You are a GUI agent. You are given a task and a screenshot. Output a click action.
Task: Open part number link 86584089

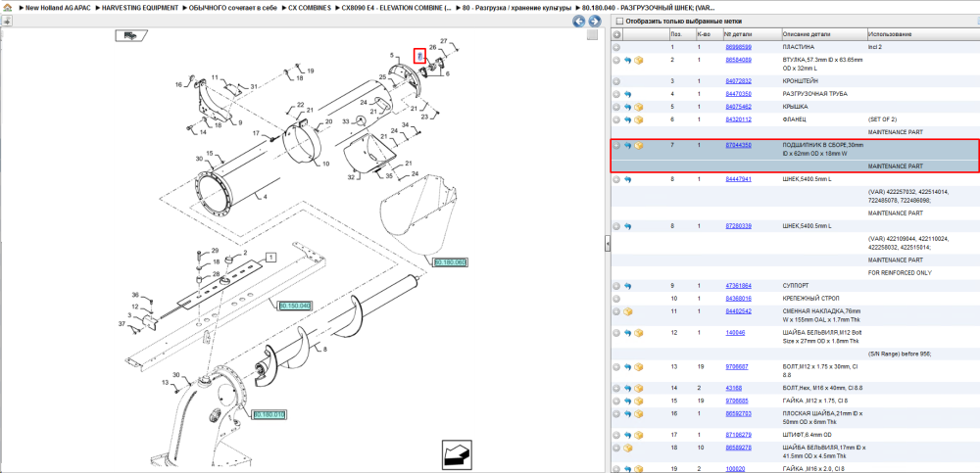(738, 60)
